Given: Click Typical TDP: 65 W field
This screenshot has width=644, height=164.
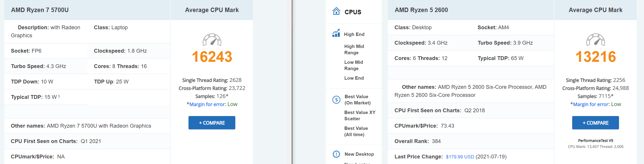Looking at the screenshot, I should click(x=501, y=58).
